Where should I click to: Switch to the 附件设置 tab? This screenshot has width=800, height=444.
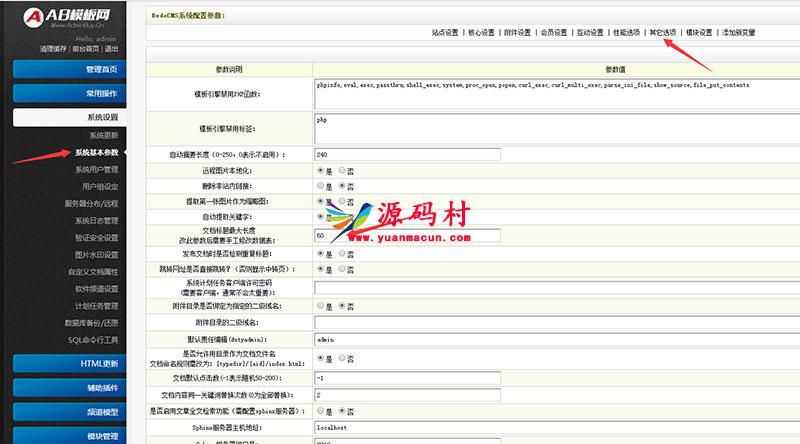(517, 32)
